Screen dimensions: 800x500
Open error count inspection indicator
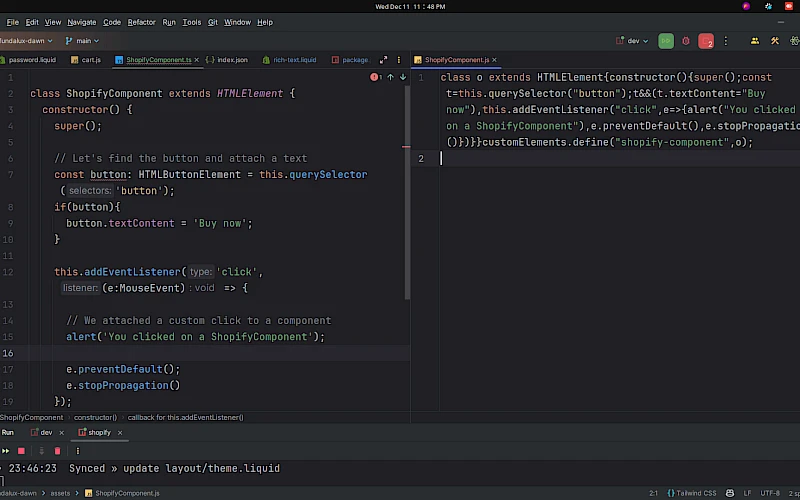click(376, 77)
